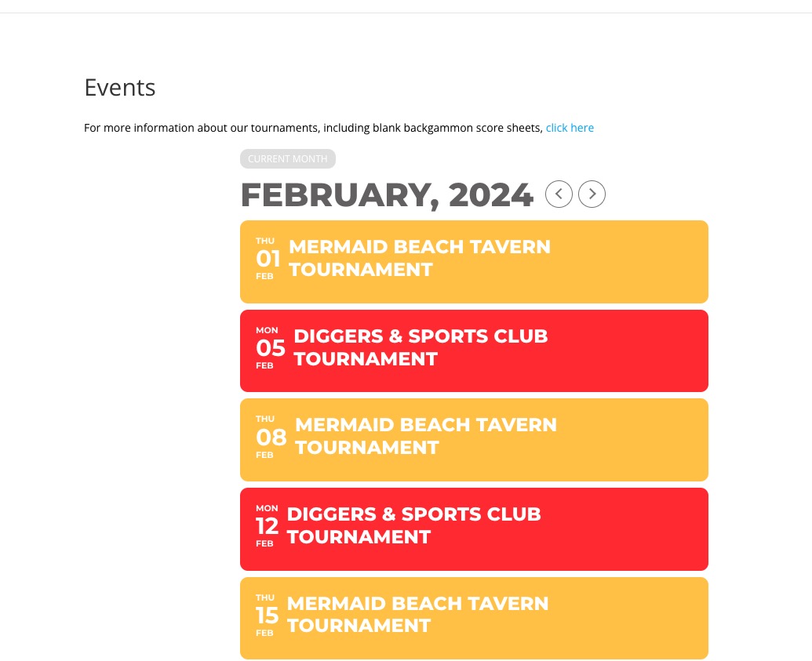Click the '05' date number on Monday event
Viewport: 812px width, 661px height.
[271, 348]
